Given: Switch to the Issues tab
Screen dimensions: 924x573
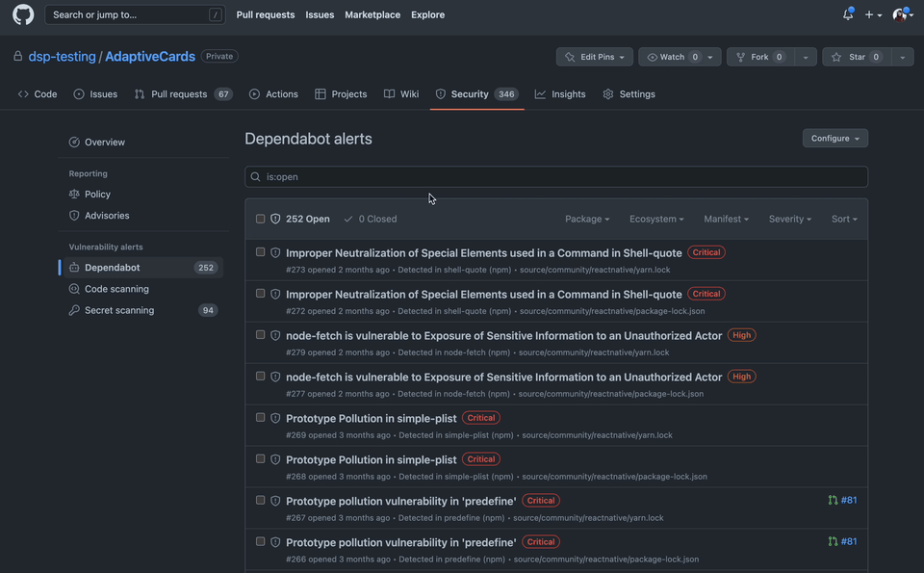Looking at the screenshot, I should pos(95,93).
